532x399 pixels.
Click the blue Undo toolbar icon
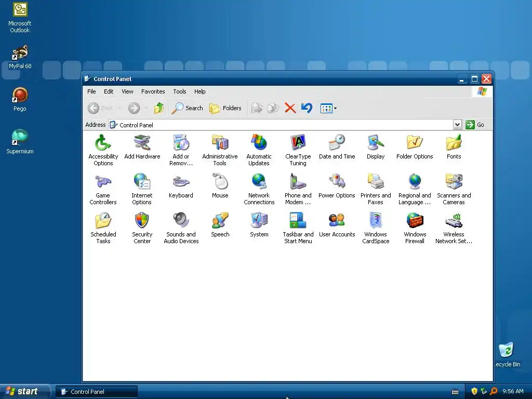307,108
